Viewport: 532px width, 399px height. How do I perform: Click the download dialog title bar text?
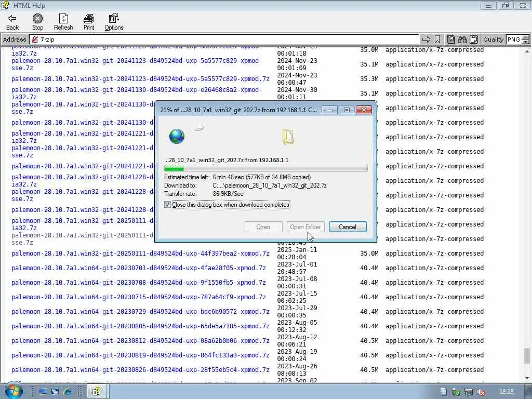238,110
